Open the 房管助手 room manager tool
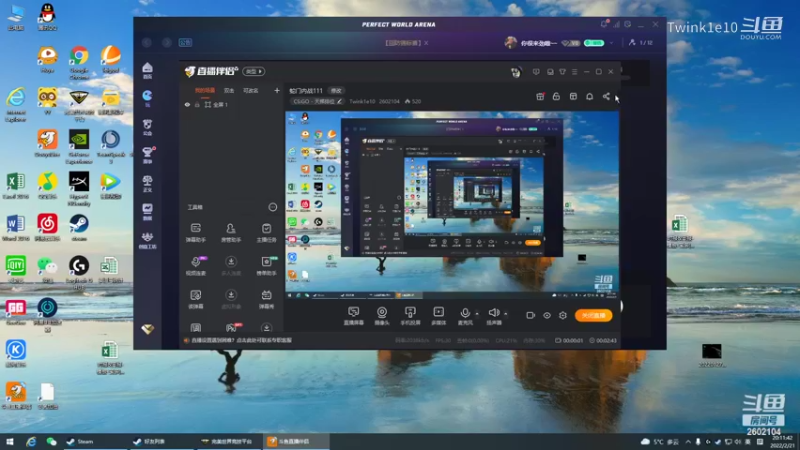This screenshot has width=800, height=450. coord(231,232)
